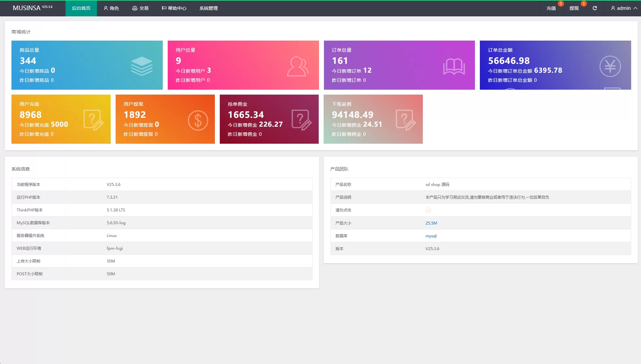Click the dollar circle icon in 用户提现 card
641x364 pixels.
point(198,120)
